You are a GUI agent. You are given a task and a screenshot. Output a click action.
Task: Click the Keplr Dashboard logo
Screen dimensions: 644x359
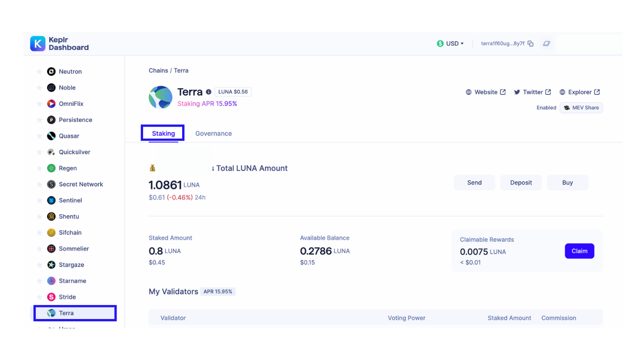point(59,44)
